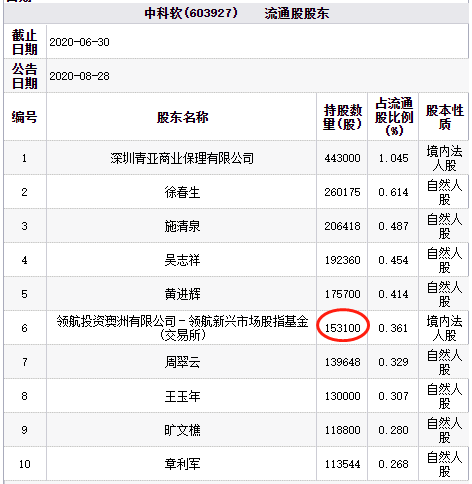Click the share count 260175
472x484 pixels.
(342, 192)
